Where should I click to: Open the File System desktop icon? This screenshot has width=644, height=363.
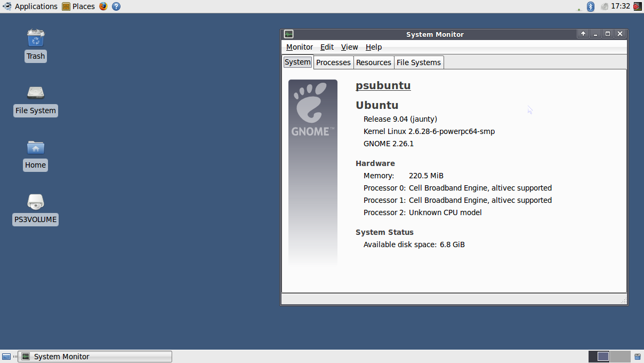36,93
